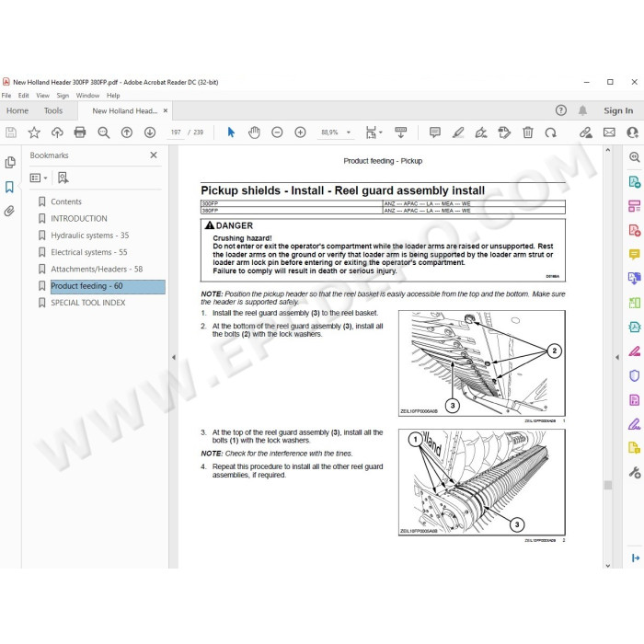Expand the right tools pane arrow
The image size is (644, 644).
point(617,357)
